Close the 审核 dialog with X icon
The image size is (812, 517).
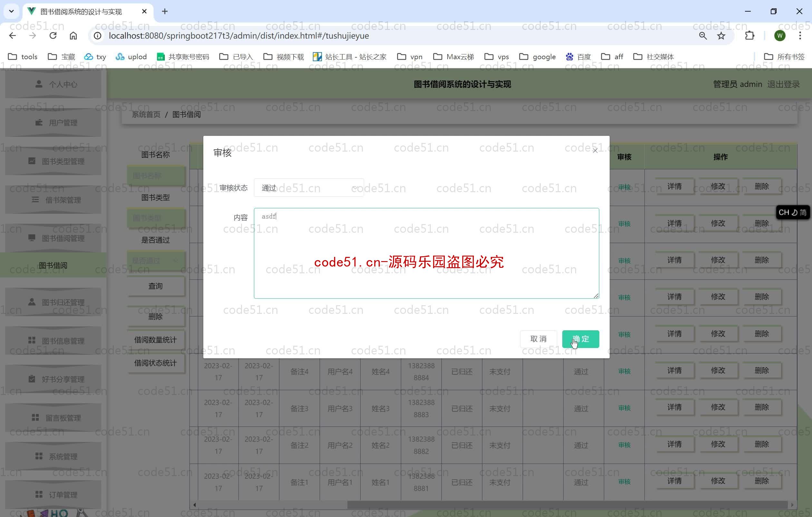tap(595, 151)
